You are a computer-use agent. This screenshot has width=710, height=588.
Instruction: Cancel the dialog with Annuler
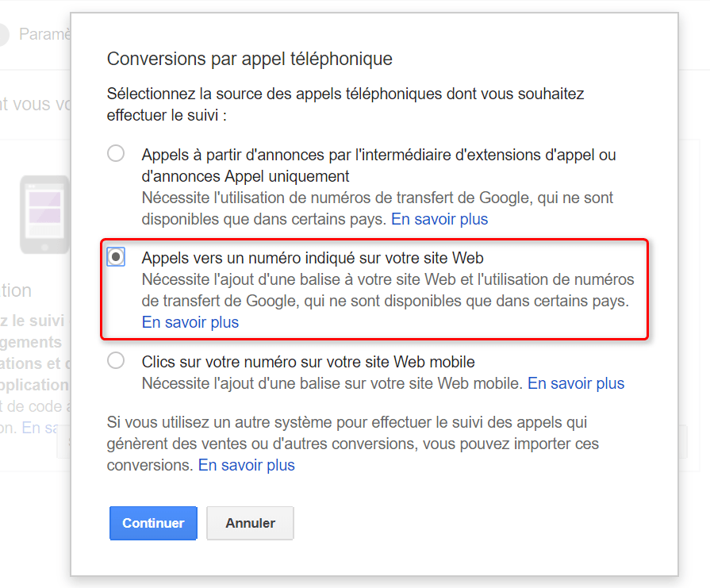250,523
